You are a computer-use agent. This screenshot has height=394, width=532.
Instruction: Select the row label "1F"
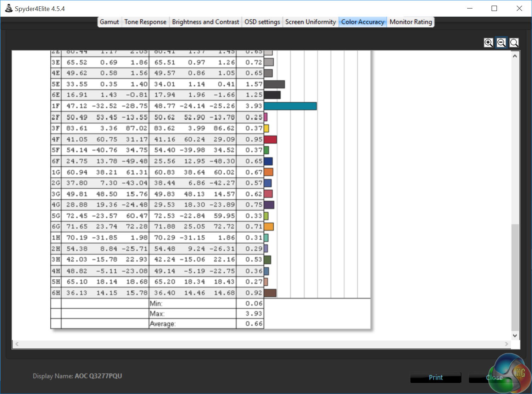click(56, 106)
